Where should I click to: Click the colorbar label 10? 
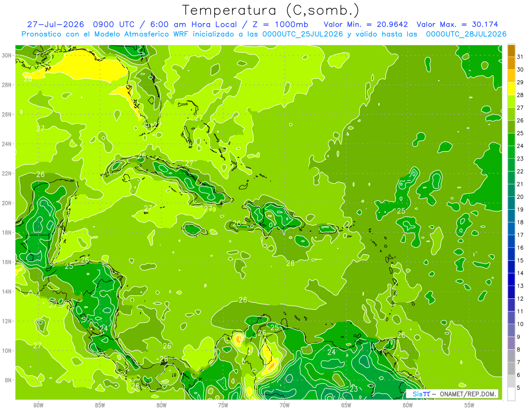pos(520,324)
